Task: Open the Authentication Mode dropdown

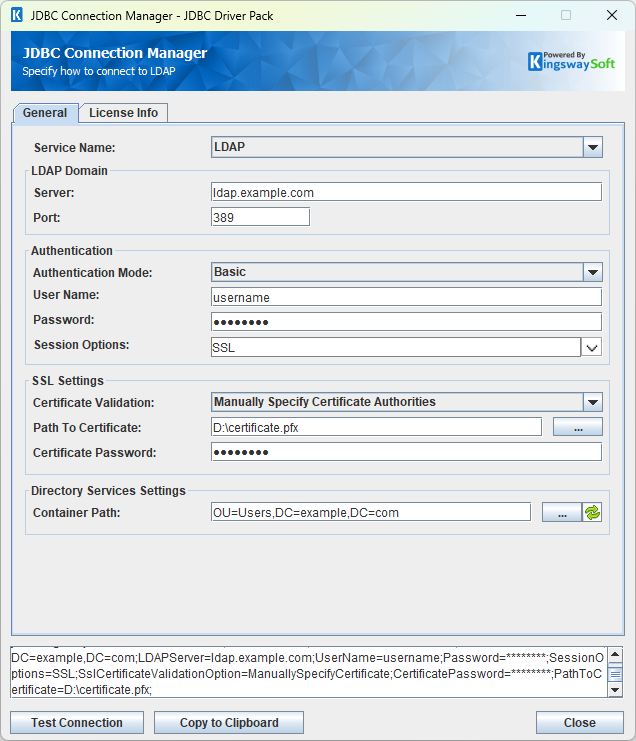Action: pyautogui.click(x=593, y=272)
